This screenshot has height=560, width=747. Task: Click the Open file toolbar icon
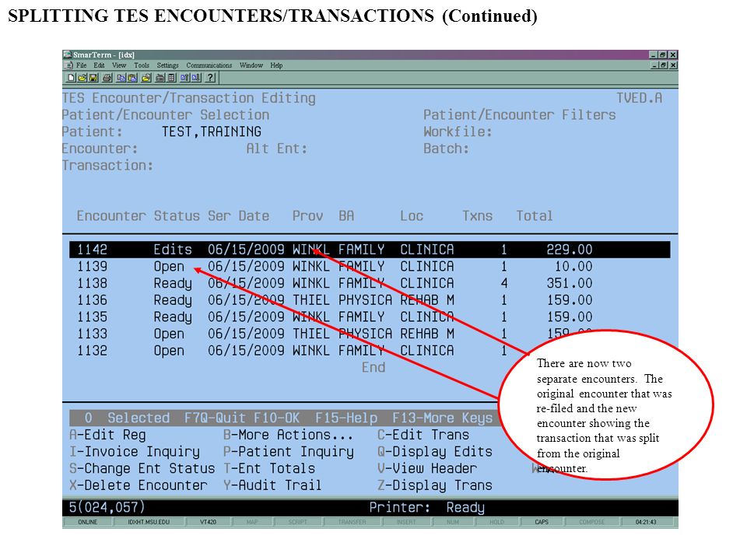click(x=82, y=77)
